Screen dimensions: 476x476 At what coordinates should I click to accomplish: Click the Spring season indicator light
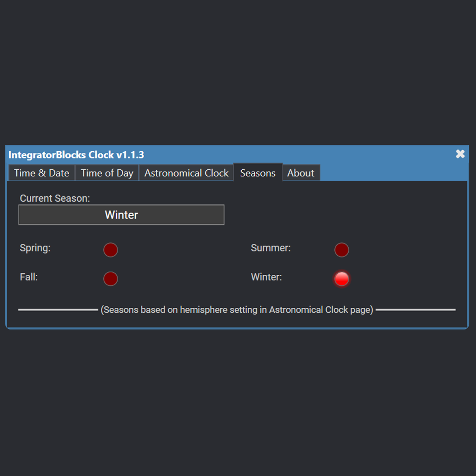(x=111, y=250)
